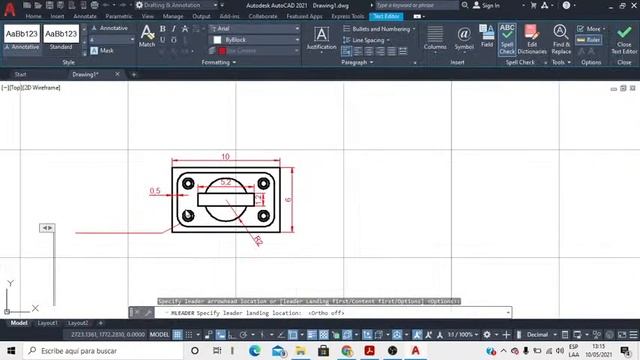Click the search keyword input field

pyautogui.click(x=416, y=5)
